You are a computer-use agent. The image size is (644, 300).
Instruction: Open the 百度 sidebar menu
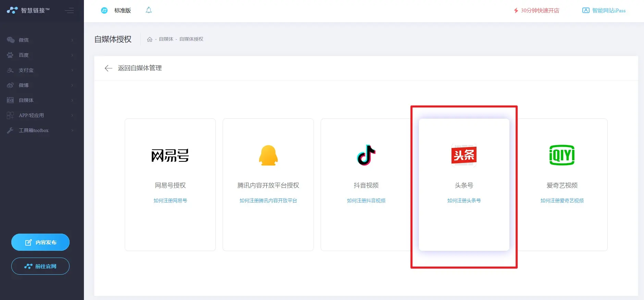(42, 55)
